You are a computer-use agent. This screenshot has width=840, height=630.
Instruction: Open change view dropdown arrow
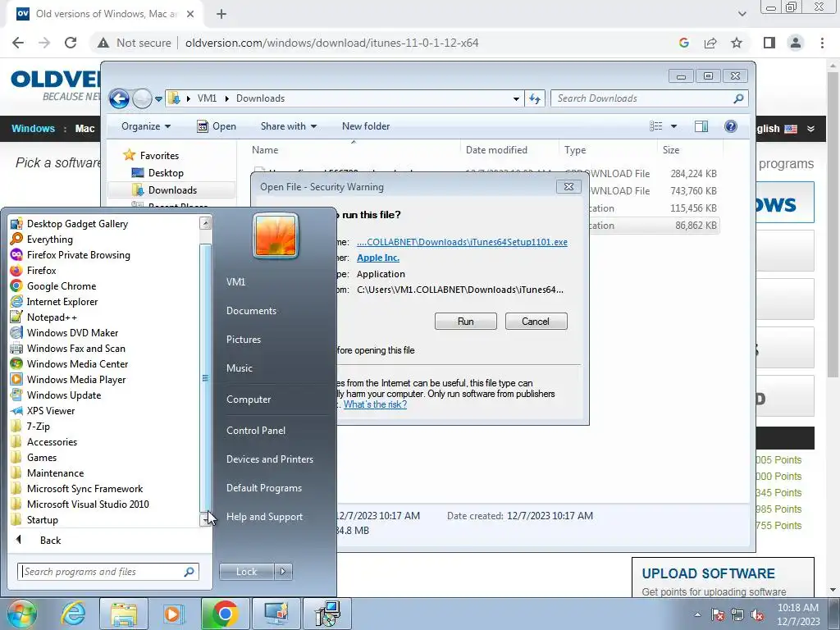point(673,126)
